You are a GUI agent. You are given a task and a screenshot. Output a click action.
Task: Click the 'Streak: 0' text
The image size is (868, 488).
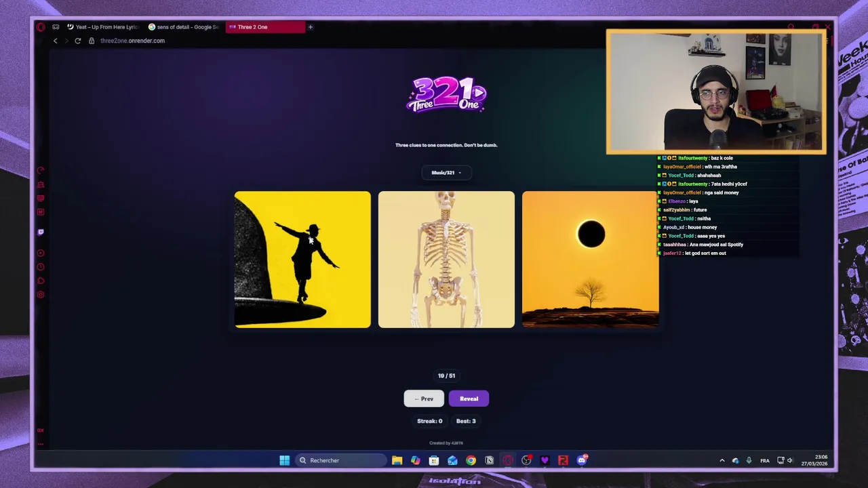point(429,421)
